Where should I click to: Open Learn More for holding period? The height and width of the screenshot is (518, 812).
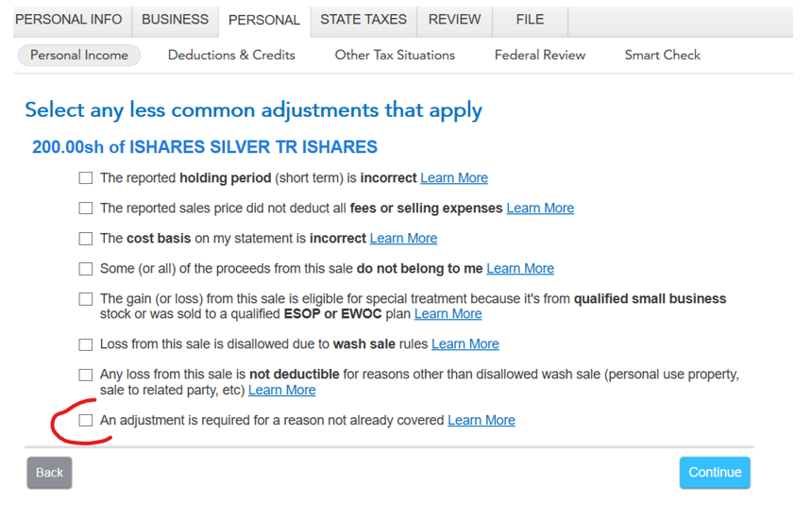click(x=453, y=178)
